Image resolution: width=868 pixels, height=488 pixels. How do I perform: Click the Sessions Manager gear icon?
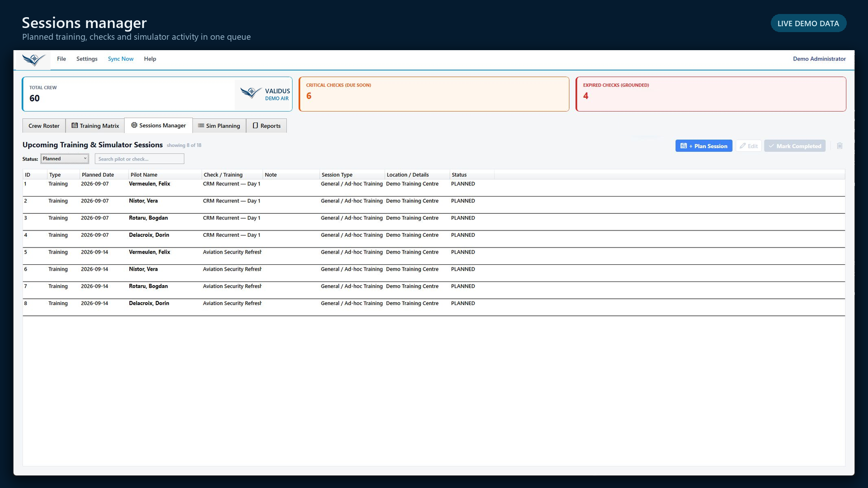(x=134, y=125)
